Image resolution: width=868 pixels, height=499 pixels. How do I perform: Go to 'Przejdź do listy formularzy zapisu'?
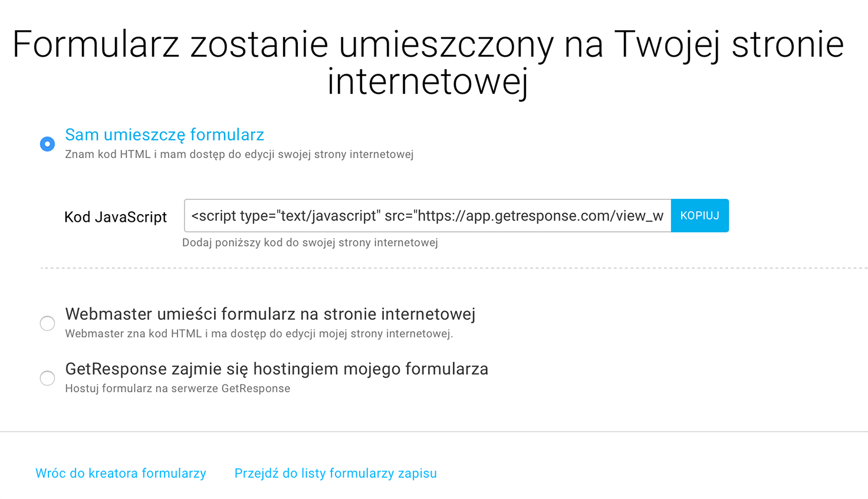(336, 473)
